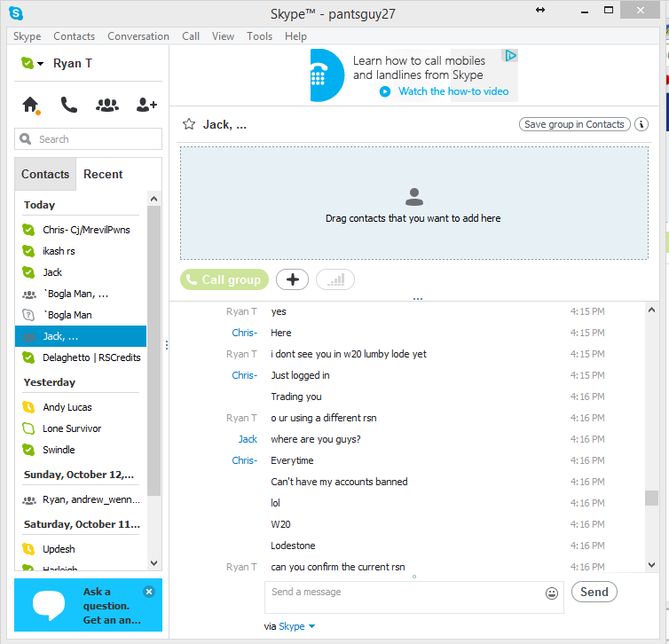Close the Ask a question banner
This screenshot has height=644, width=669.
(x=149, y=592)
